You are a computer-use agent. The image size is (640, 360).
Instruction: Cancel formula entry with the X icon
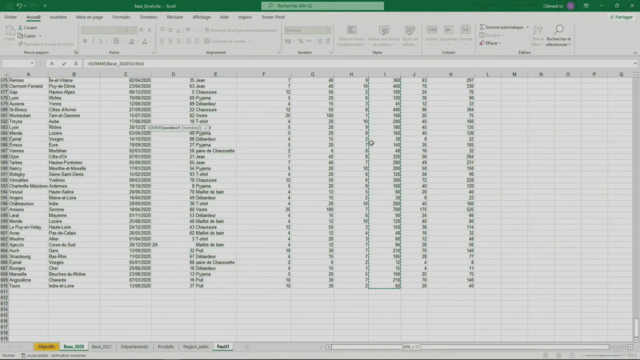52,64
